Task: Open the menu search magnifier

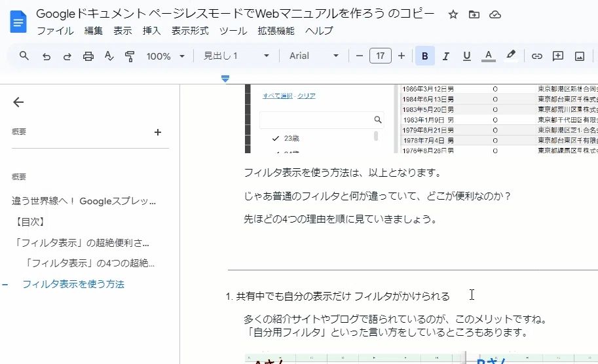Action: pos(24,56)
